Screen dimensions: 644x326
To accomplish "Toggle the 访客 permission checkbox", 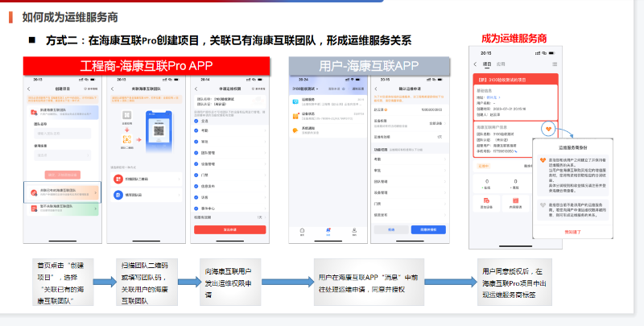I will [x=196, y=197].
